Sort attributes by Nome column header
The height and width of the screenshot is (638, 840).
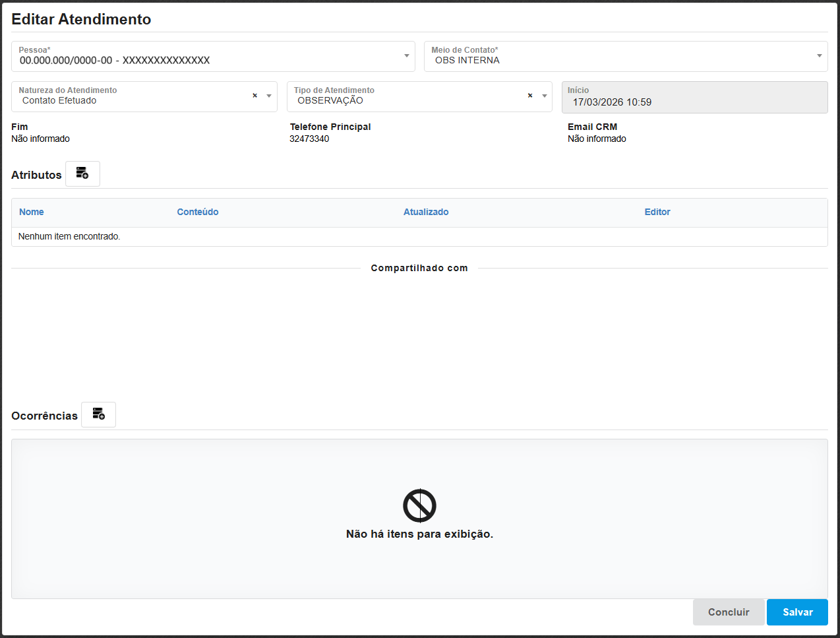pos(32,212)
